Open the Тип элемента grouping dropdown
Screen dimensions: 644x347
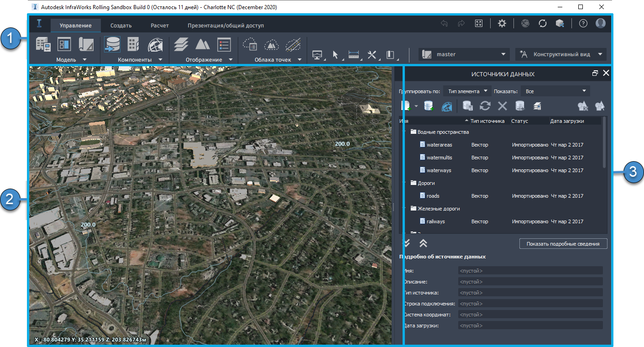tap(467, 91)
